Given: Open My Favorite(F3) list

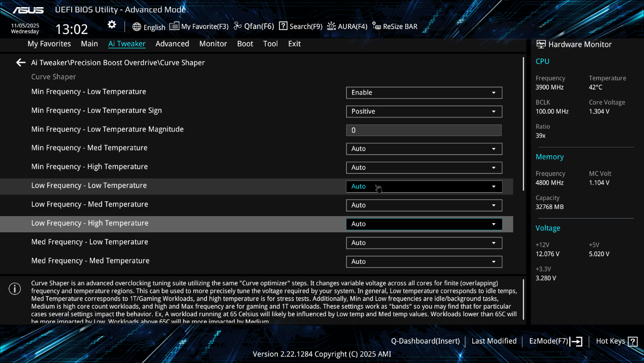Looking at the screenshot, I should (x=199, y=26).
